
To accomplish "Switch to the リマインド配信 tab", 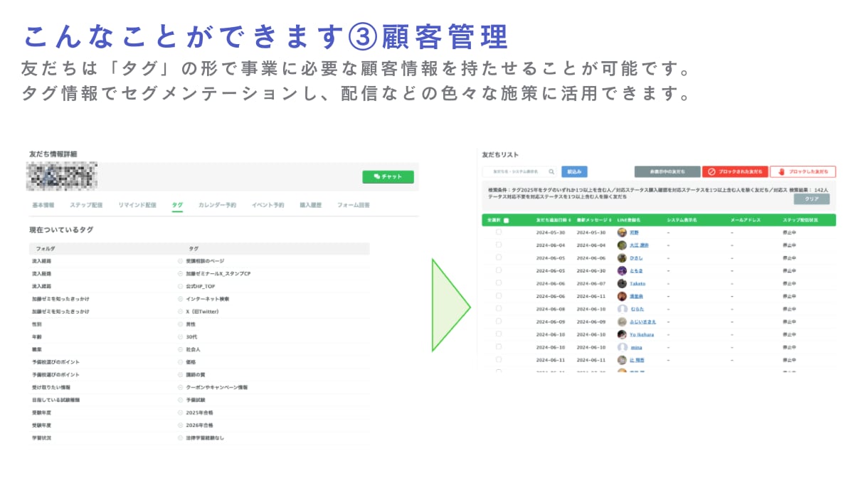I will [x=137, y=205].
